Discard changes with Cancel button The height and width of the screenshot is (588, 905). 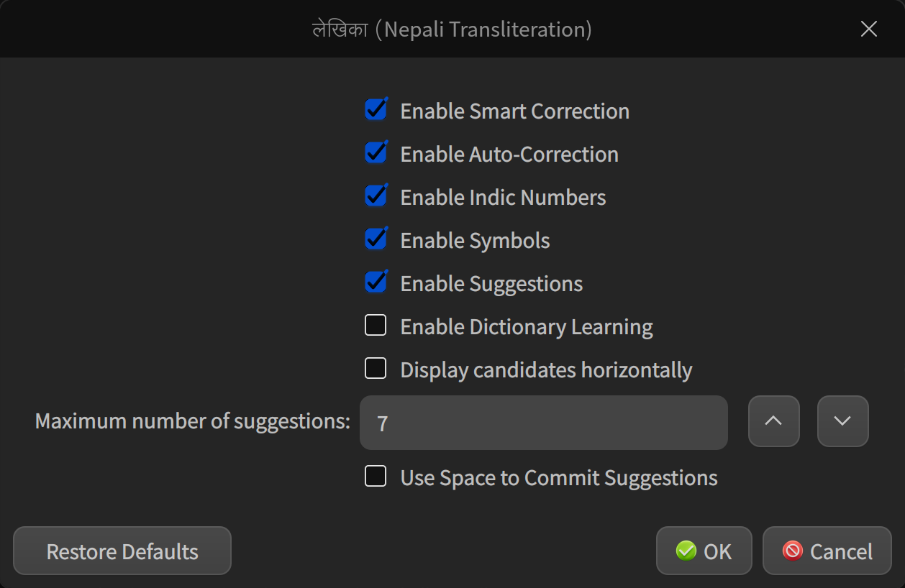[827, 551]
